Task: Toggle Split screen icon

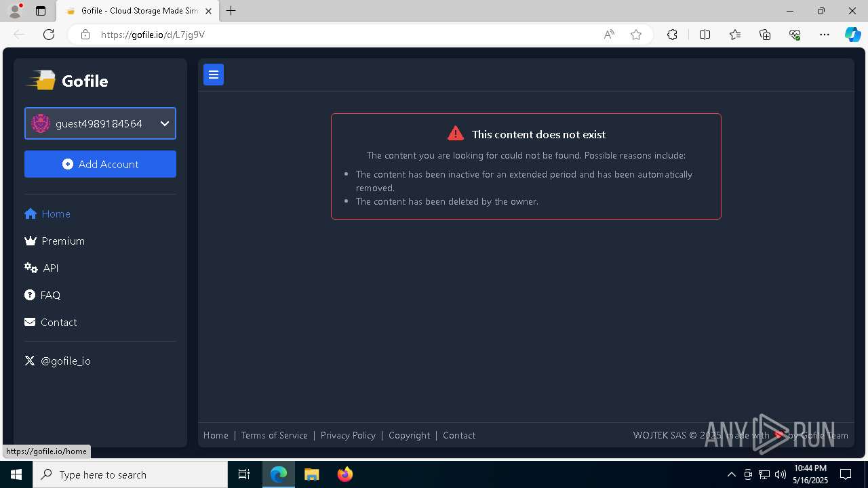Action: pyautogui.click(x=705, y=35)
